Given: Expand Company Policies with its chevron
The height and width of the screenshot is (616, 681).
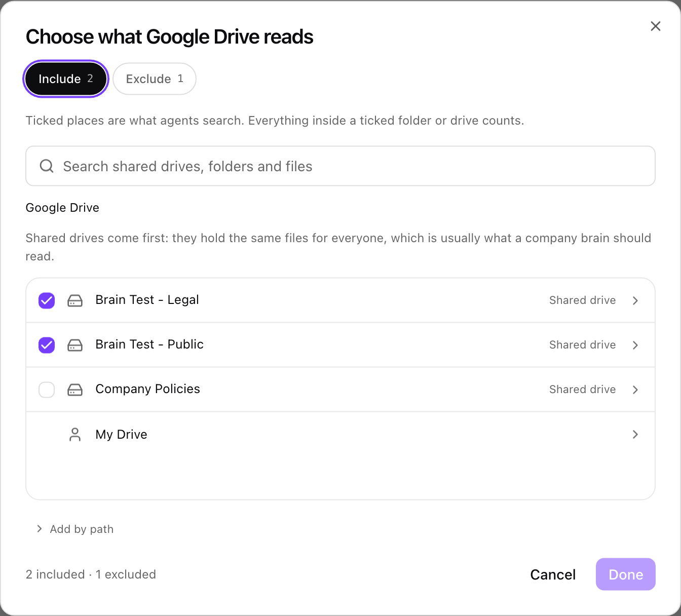Looking at the screenshot, I should 635,390.
